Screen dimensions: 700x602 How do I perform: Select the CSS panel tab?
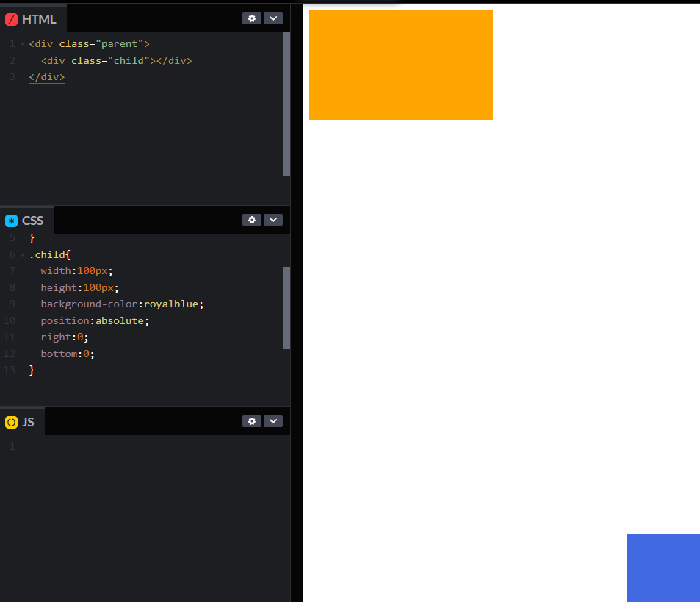pos(26,221)
